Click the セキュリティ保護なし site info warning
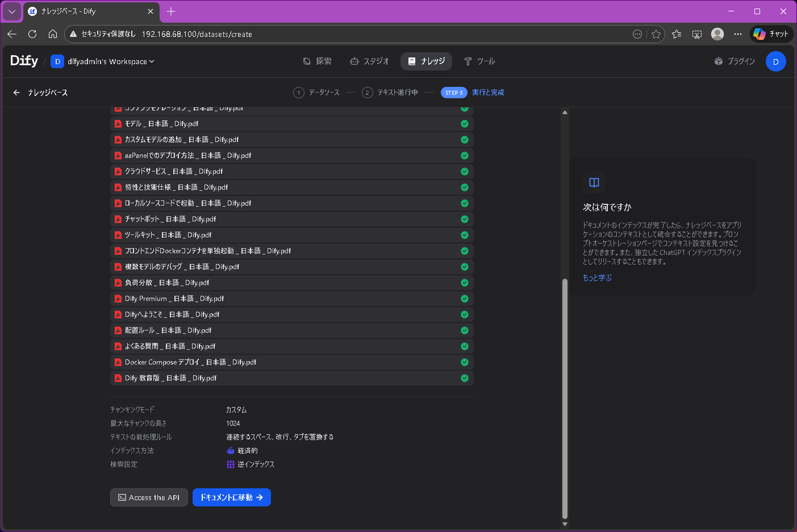The image size is (797, 532). [103, 34]
